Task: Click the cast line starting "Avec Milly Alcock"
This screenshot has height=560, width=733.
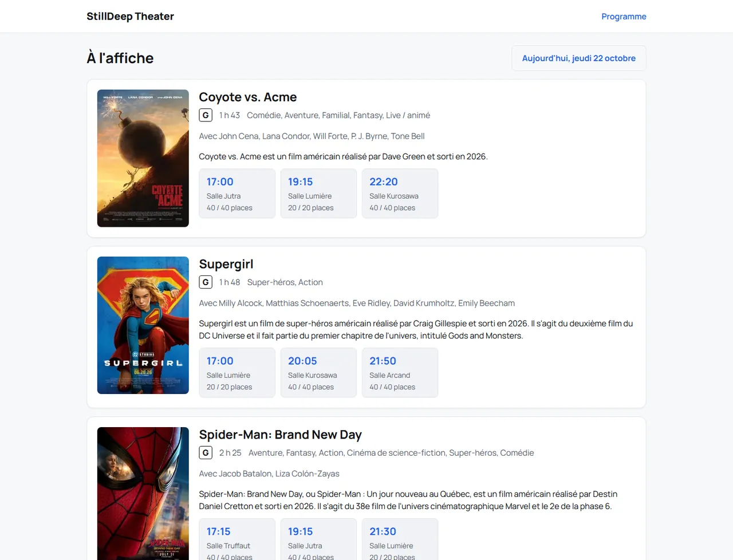Action: [357, 303]
